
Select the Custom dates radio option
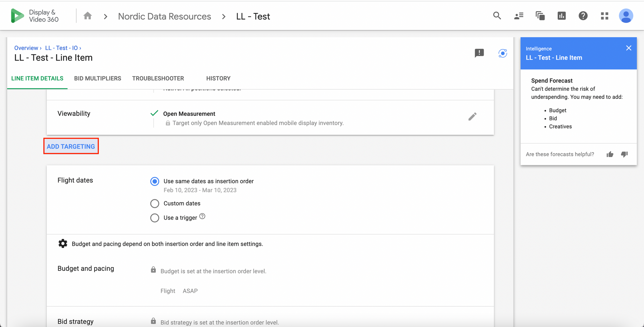(155, 203)
